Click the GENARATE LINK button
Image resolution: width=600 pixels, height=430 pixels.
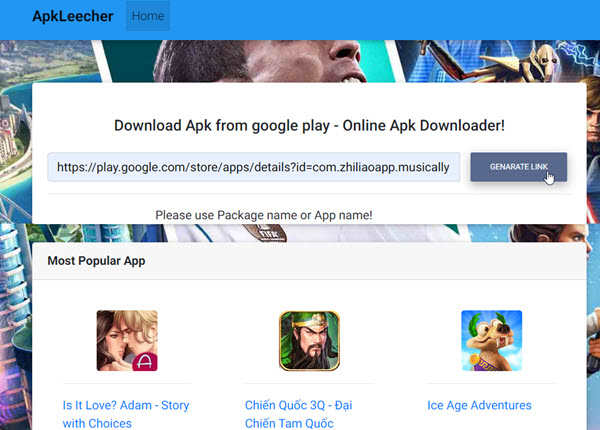point(518,167)
